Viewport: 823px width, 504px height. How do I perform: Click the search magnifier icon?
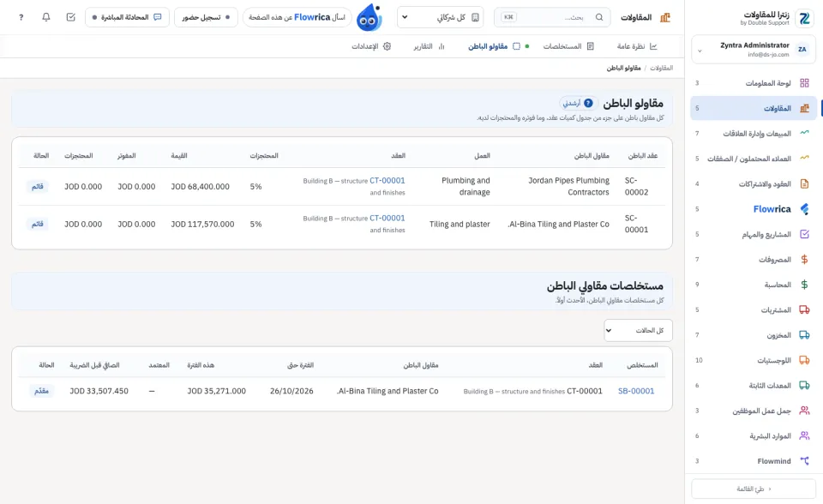click(x=599, y=17)
